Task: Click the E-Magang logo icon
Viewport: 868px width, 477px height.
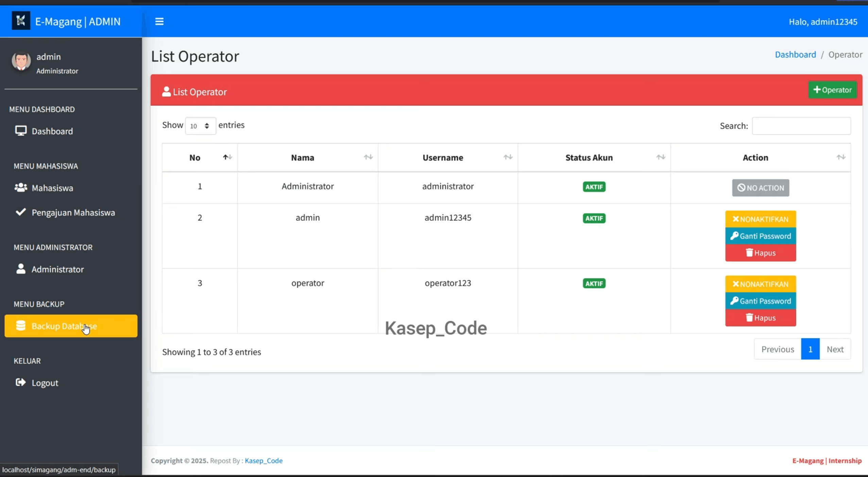Action: pos(21,21)
